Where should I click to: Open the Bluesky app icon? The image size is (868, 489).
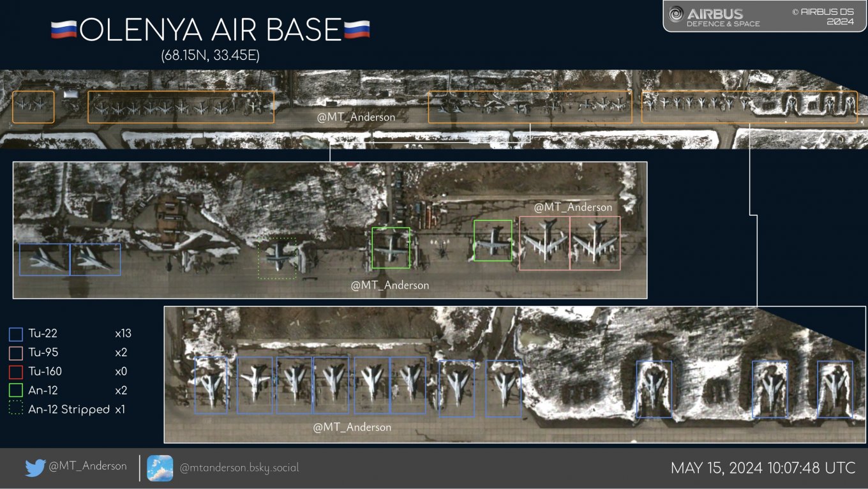pos(159,467)
